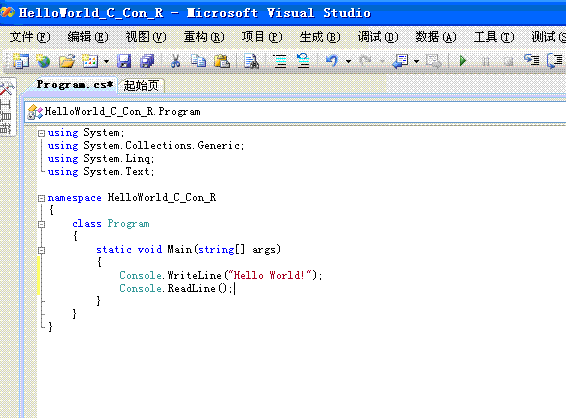
Task: Click the word 'Main' in method signature
Action: [x=179, y=250]
